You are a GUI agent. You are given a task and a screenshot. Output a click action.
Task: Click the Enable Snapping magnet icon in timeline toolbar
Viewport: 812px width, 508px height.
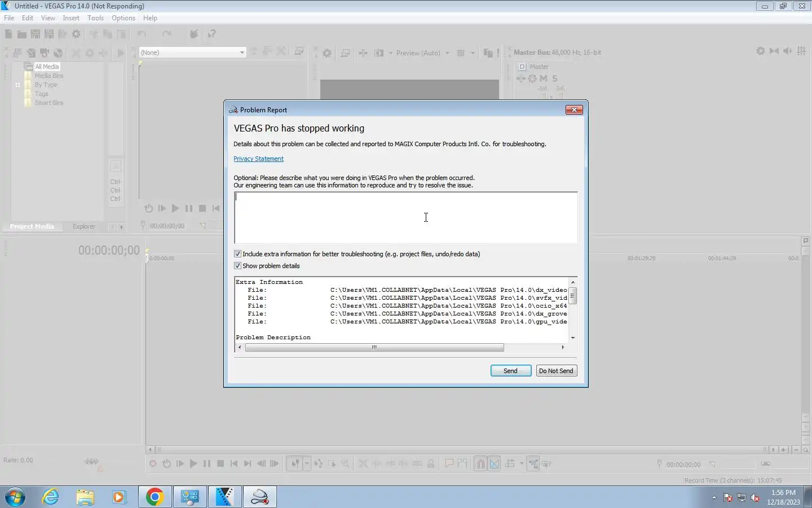click(480, 464)
